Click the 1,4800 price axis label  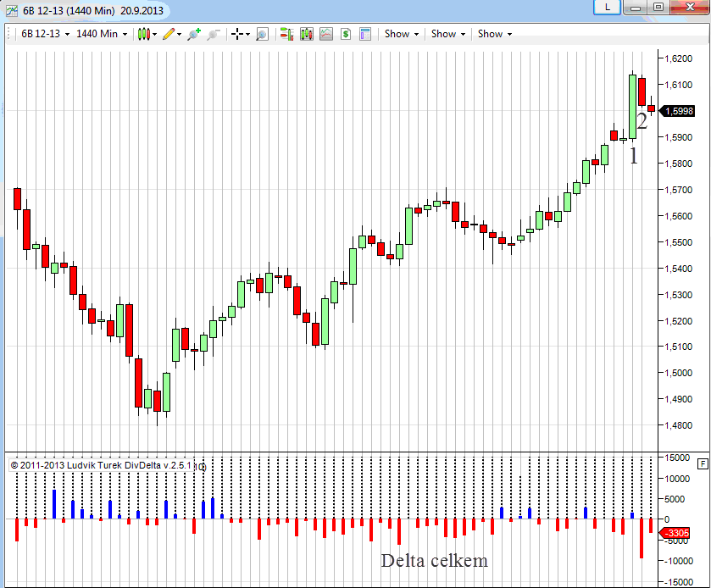(678, 425)
